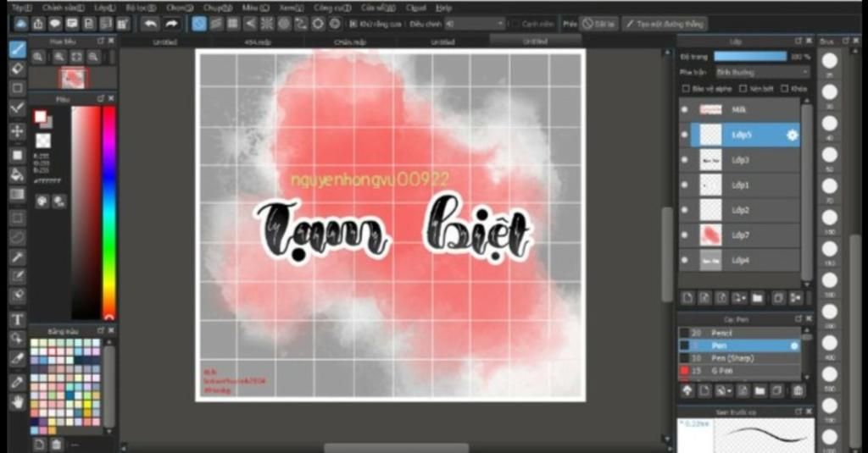
Task: Select the Bucket fill tool
Action: 18,174
